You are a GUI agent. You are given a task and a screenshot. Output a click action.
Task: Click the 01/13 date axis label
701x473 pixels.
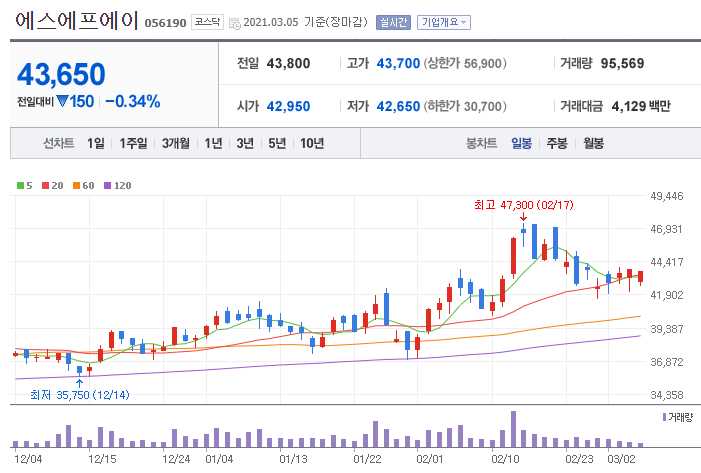coord(293,460)
